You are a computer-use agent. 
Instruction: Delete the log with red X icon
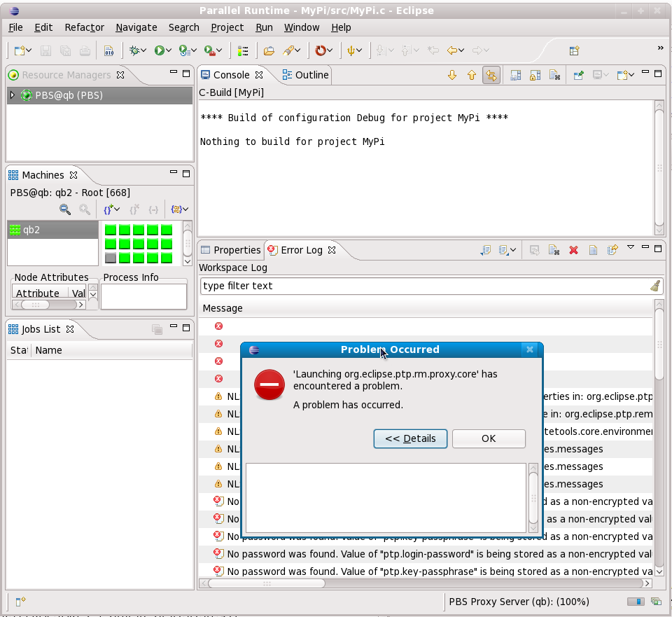click(x=573, y=250)
